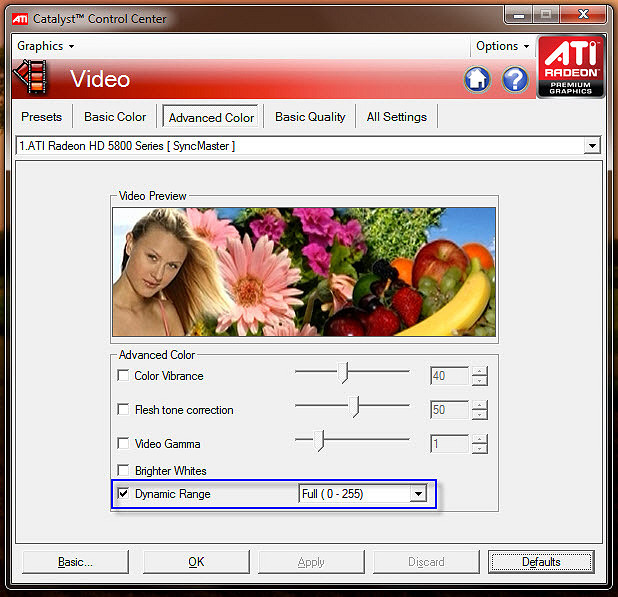The image size is (618, 597).
Task: Open the Options menu
Action: click(503, 46)
